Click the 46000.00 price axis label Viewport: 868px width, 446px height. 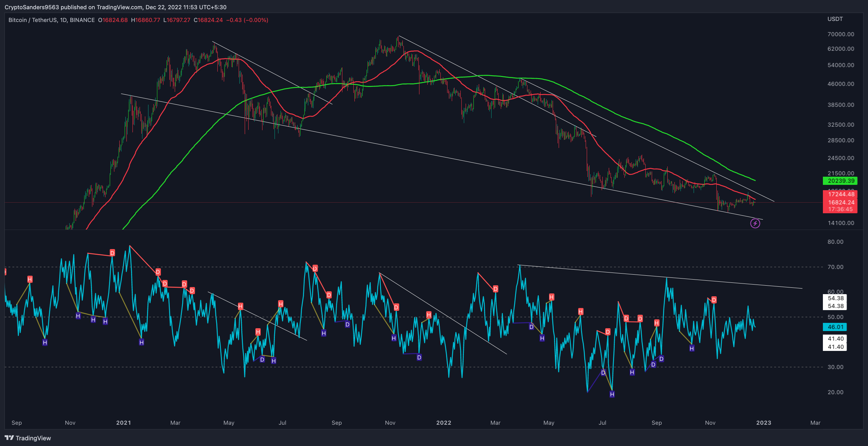841,84
